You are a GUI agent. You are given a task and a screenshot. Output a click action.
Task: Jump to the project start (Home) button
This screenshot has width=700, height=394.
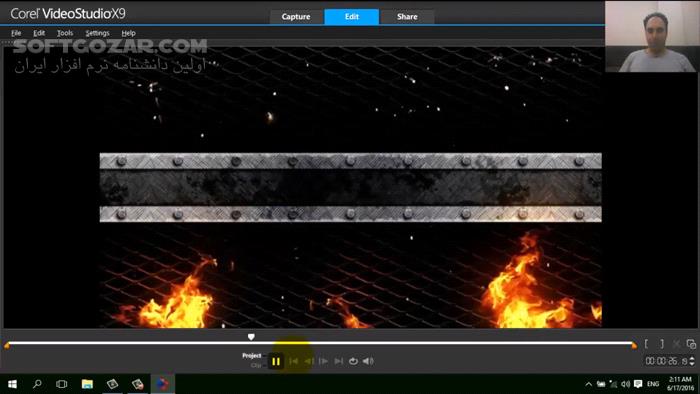point(293,361)
